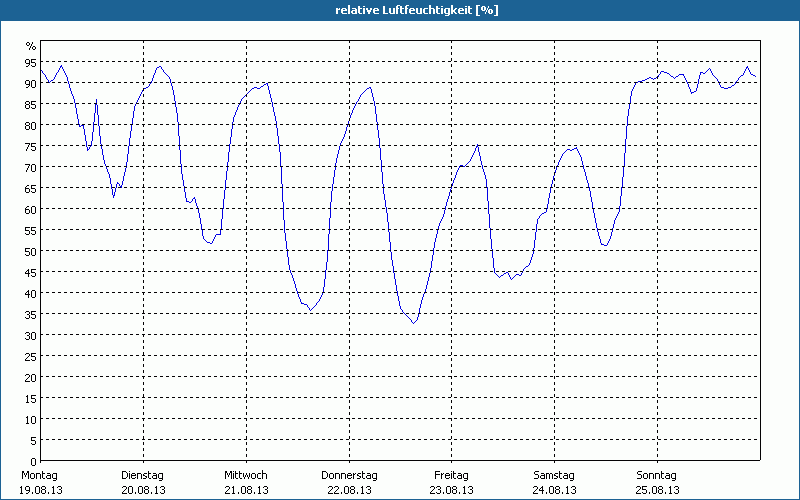The width and height of the screenshot is (800, 500).
Task: Click the 30 value on the y-axis
Action: (x=31, y=335)
